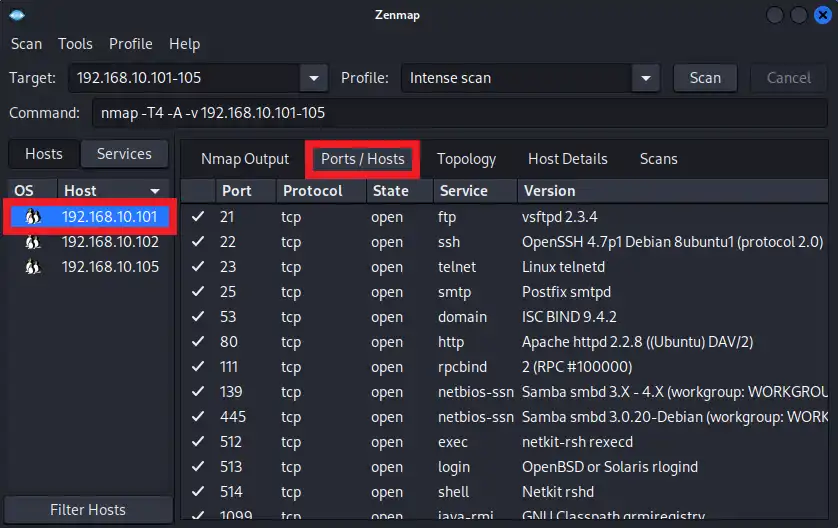Open the Profile dropdown arrow
The image size is (838, 528).
[x=646, y=78]
